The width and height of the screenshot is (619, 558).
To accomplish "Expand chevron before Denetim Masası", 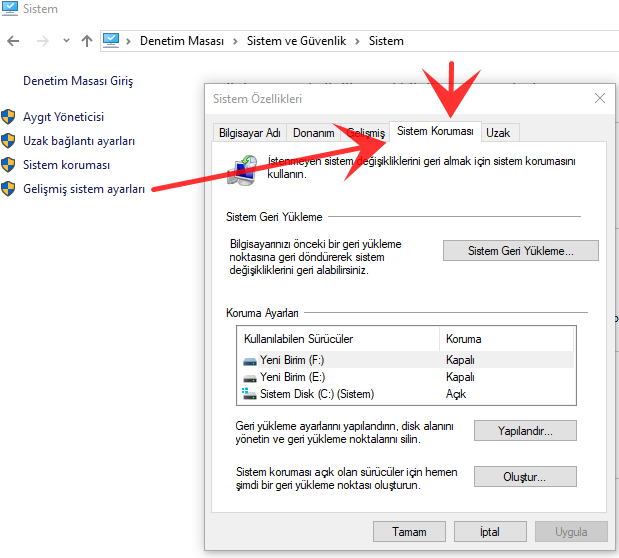I will pyautogui.click(x=128, y=41).
